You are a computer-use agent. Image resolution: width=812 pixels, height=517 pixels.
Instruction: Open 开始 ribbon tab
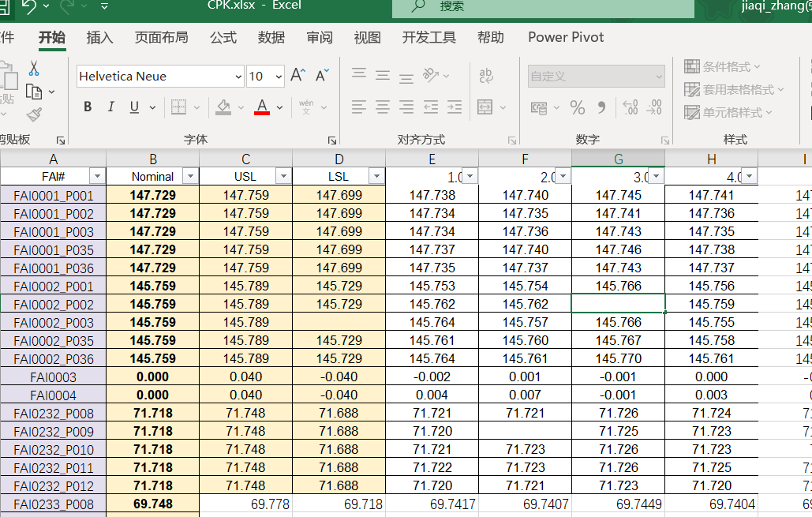coord(52,37)
